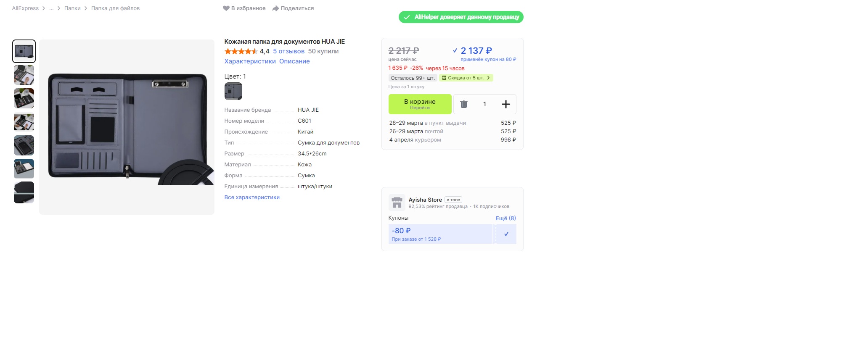Open 'Все характеристики' full specs link
868x363 pixels.
click(x=252, y=197)
